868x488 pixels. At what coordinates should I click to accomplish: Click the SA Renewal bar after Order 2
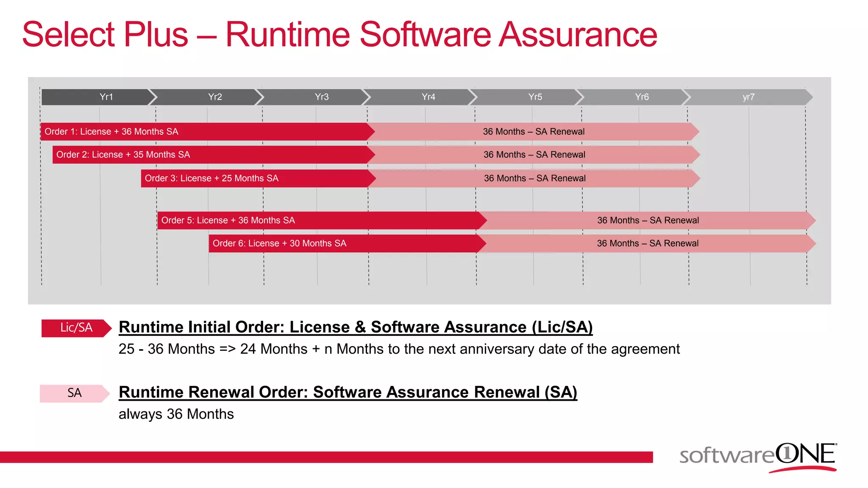534,155
